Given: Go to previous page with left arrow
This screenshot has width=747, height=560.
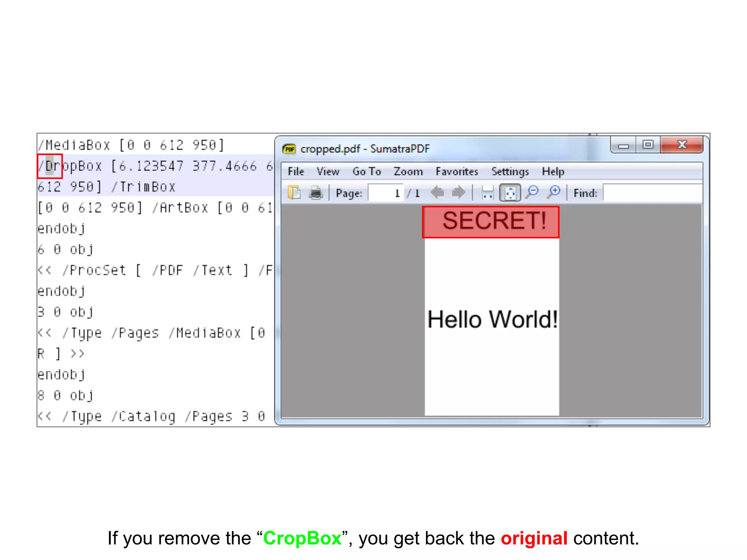Looking at the screenshot, I should click(437, 192).
